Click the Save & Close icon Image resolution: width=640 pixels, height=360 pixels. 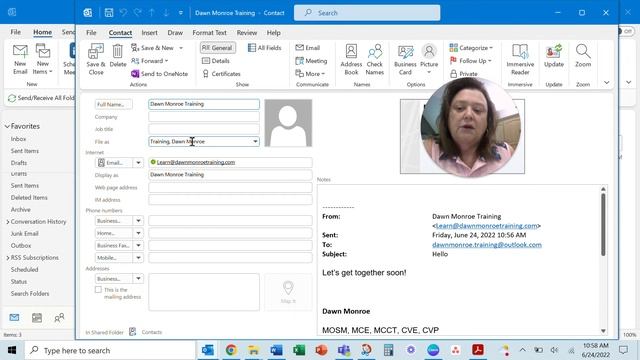[96, 59]
